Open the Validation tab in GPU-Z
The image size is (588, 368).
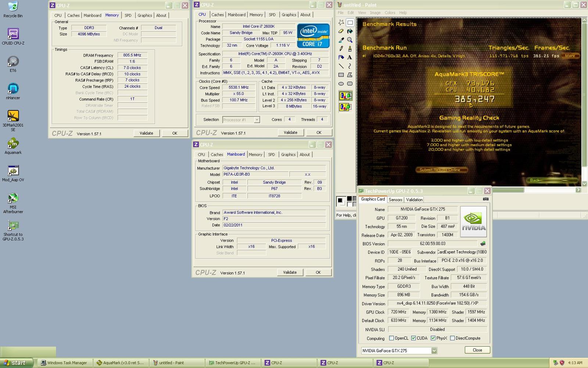(414, 200)
